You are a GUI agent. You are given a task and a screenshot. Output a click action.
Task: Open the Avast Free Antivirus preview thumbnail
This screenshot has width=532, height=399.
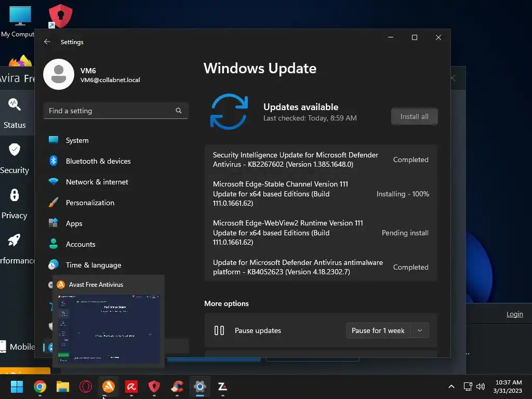point(109,328)
